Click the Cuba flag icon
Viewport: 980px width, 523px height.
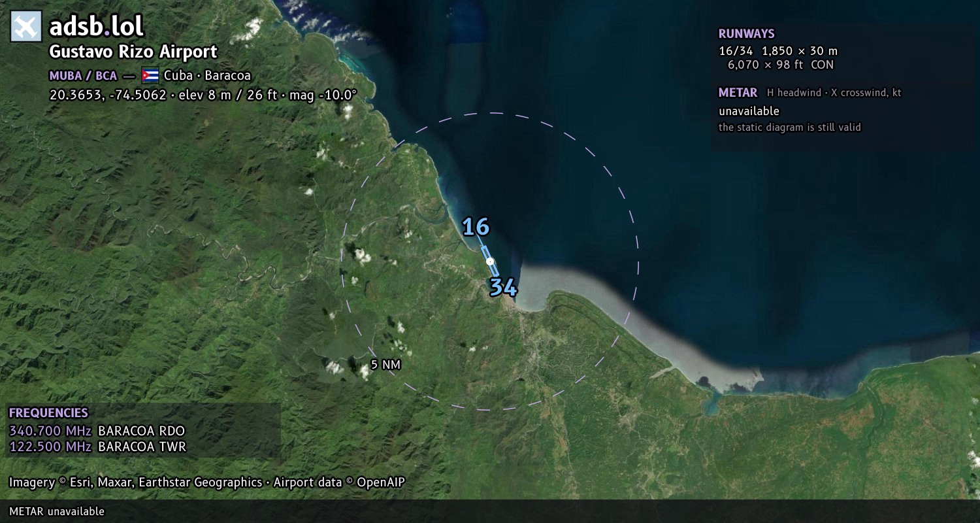(x=150, y=75)
